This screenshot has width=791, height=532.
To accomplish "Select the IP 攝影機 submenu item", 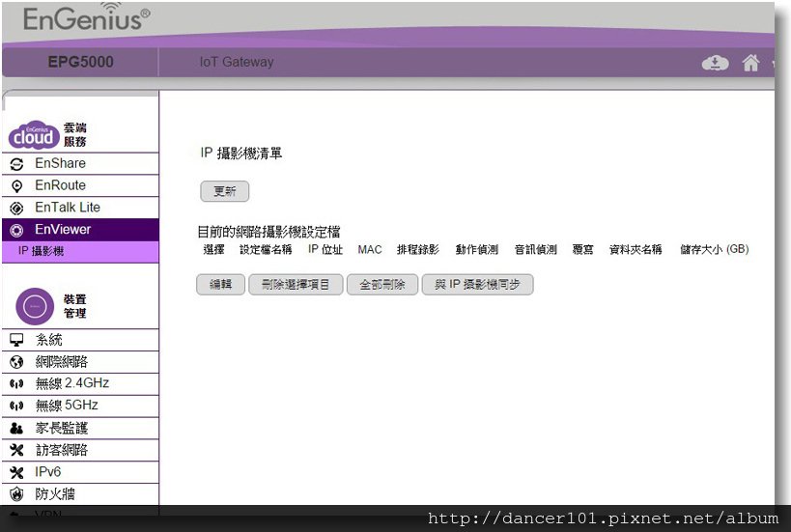I will pos(80,252).
